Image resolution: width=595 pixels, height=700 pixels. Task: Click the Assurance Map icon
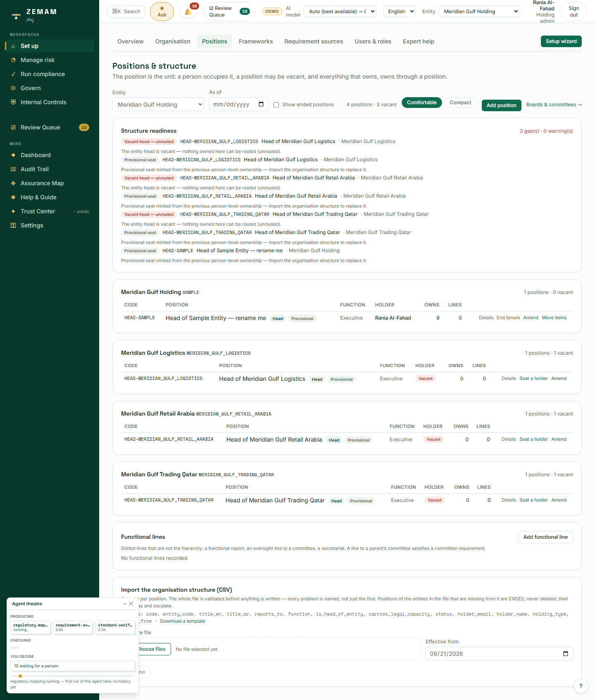click(13, 183)
